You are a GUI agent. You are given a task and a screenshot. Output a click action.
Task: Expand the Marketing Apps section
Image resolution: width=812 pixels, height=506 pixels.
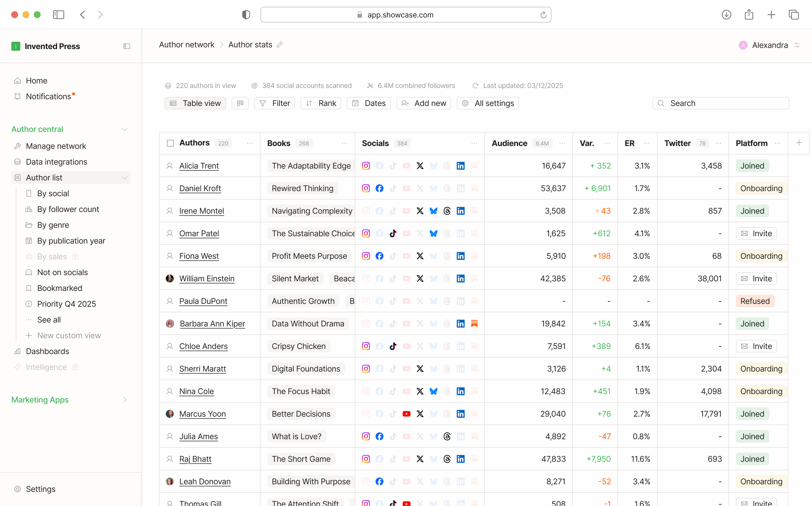(125, 400)
